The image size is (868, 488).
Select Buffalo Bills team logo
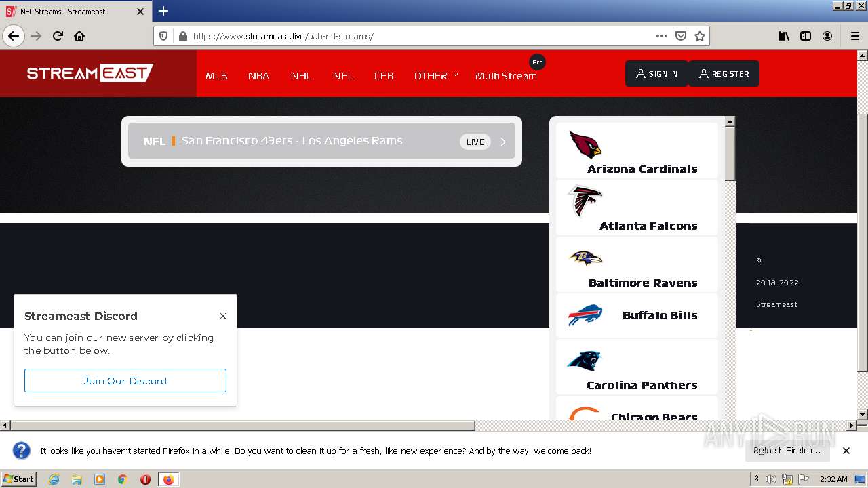pyautogui.click(x=585, y=315)
